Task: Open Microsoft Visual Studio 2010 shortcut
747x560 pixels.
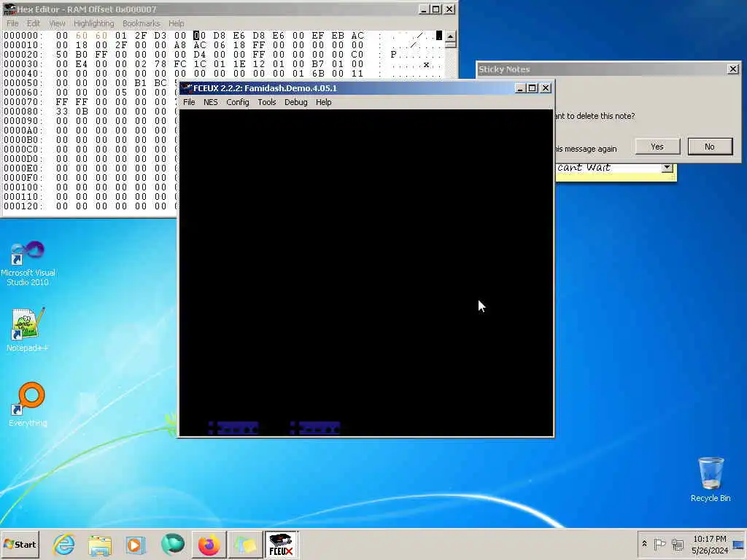Action: 28,263
